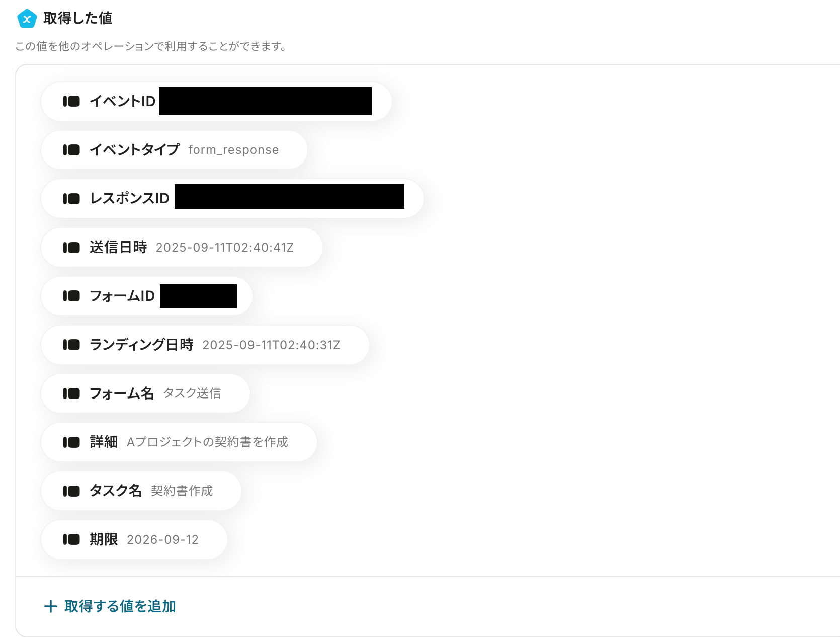840x637 pixels.
Task: Click the tag icon next to フォーム名
Action: (x=71, y=393)
